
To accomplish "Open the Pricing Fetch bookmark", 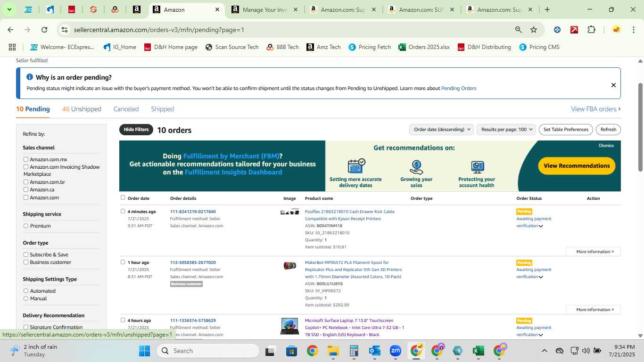I will [x=370, y=47].
